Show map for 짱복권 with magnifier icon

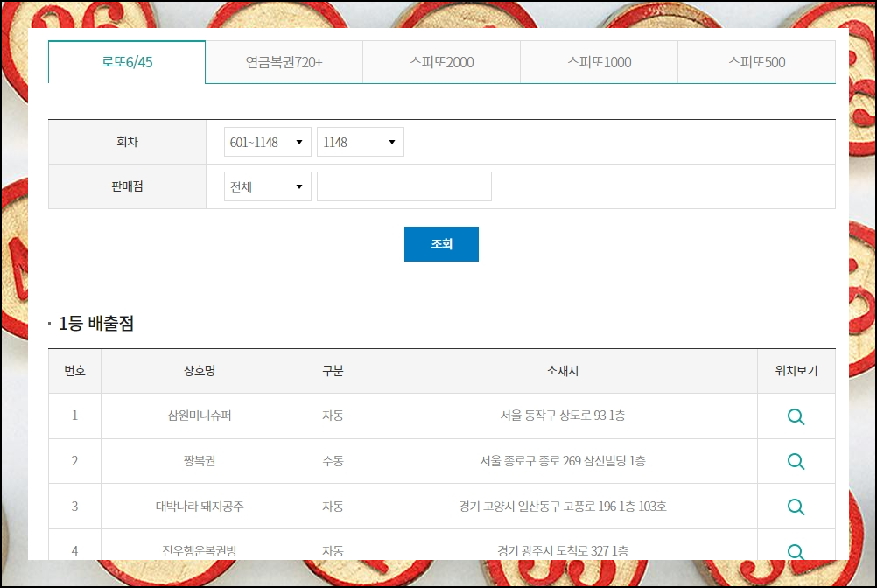click(x=796, y=461)
